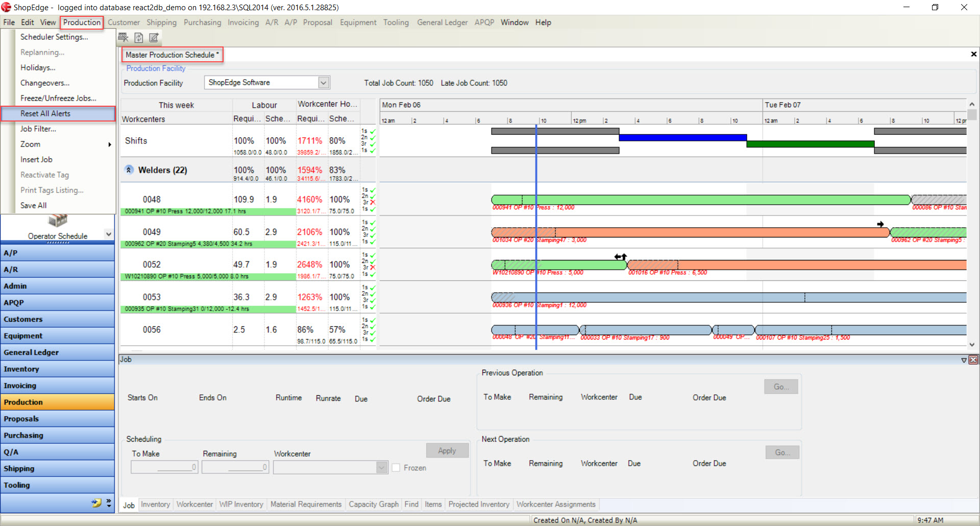The width and height of the screenshot is (980, 526).
Task: Switch to the WIP Inventory tab
Action: point(241,505)
